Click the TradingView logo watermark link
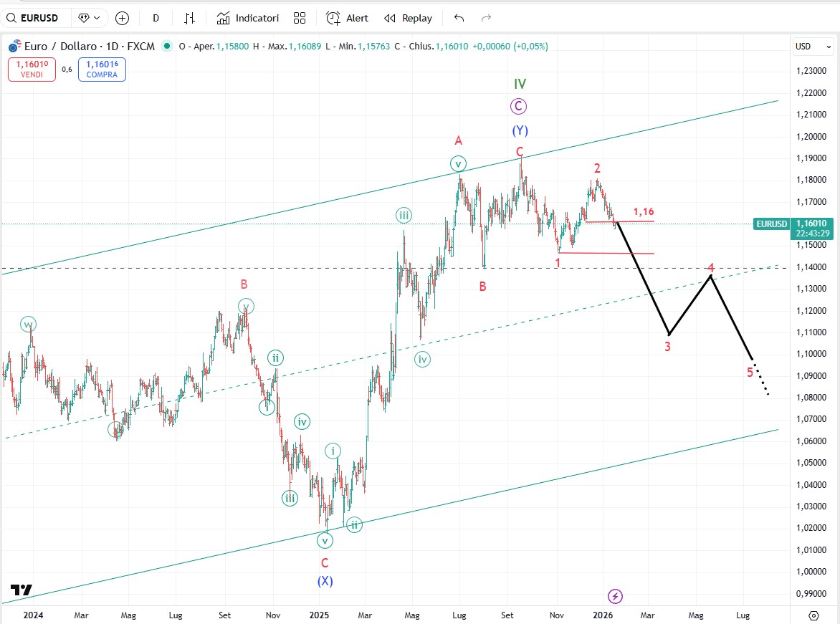Screen dimensions: 840x624 22,590
